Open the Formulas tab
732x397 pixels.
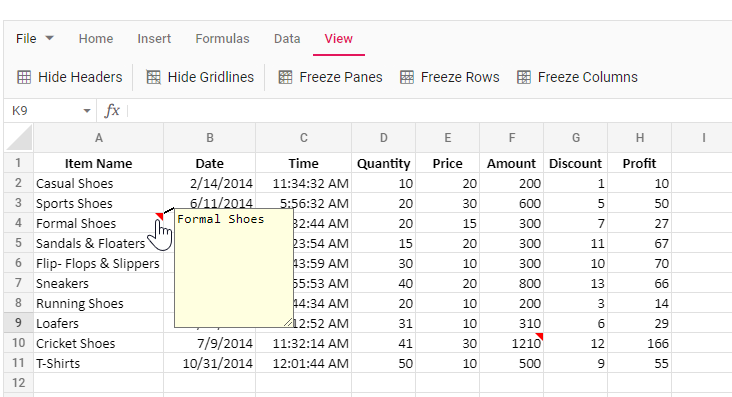click(222, 38)
